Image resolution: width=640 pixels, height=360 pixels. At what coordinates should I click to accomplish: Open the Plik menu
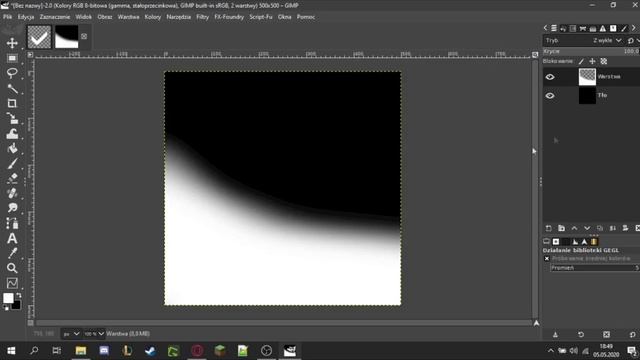(x=7, y=17)
